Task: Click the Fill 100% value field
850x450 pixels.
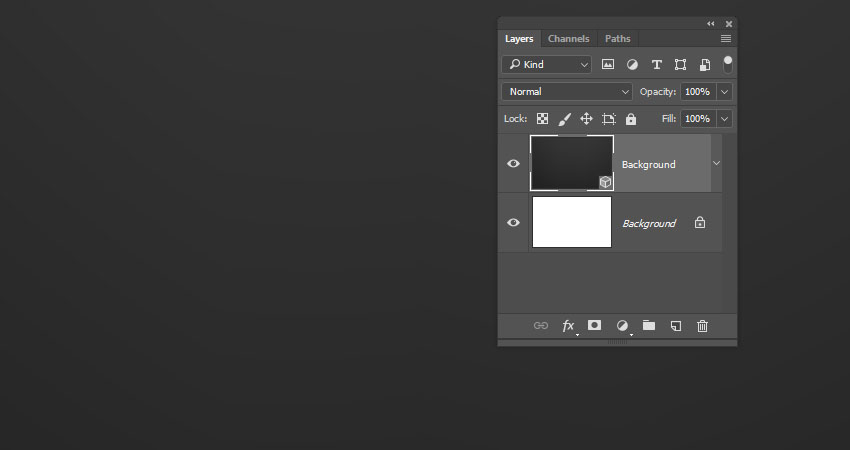Action: pos(698,119)
